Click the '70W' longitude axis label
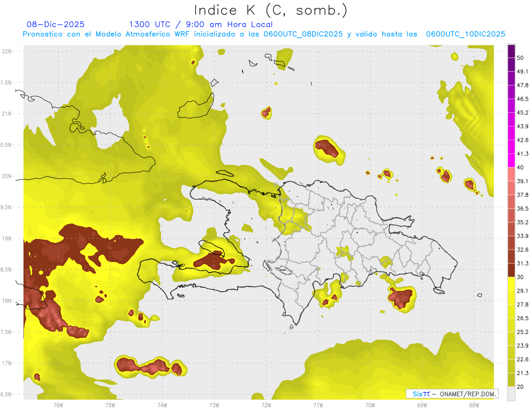 pos(370,405)
